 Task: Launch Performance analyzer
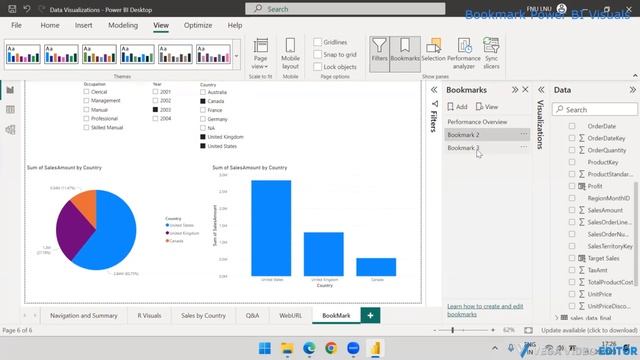click(x=464, y=54)
